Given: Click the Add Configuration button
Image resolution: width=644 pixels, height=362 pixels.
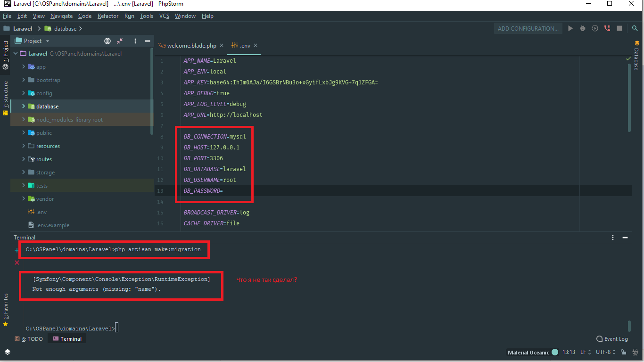Looking at the screenshot, I should [528, 28].
